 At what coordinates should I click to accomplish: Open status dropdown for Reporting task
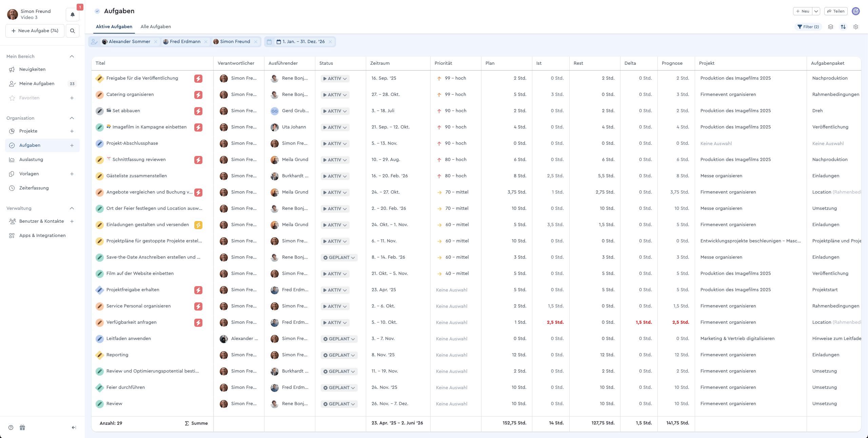click(x=339, y=355)
